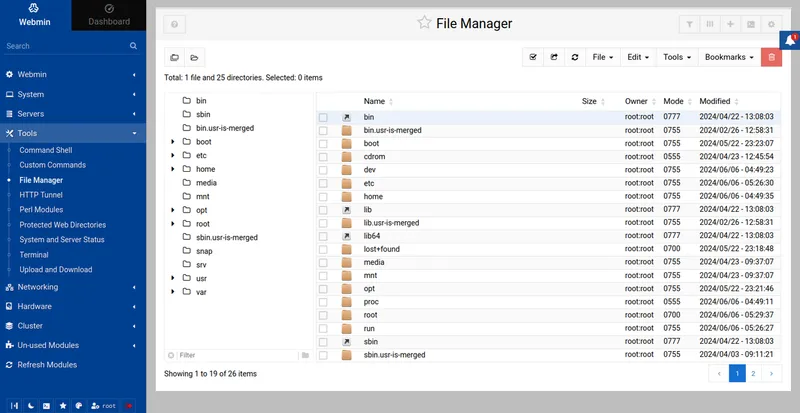
Task: Open module configuration gear icon
Action: click(771, 24)
